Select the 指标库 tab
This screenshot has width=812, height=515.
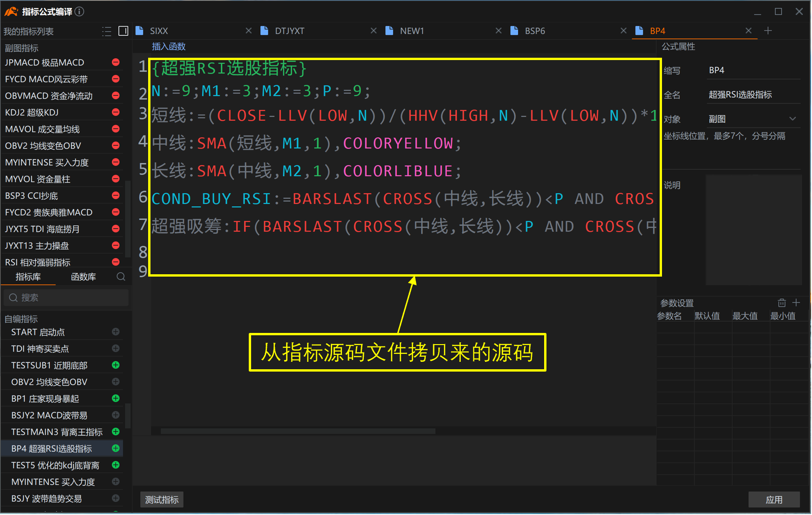point(28,277)
